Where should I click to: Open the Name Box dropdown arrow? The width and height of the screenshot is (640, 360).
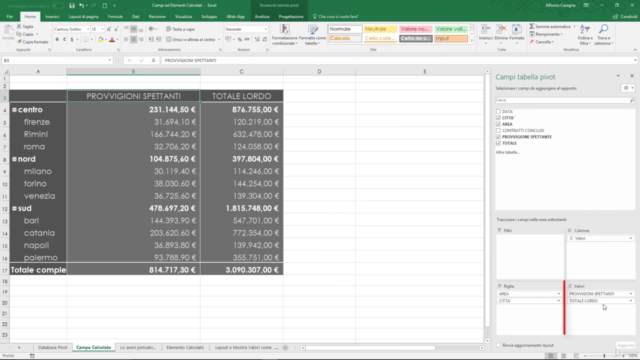click(110, 60)
